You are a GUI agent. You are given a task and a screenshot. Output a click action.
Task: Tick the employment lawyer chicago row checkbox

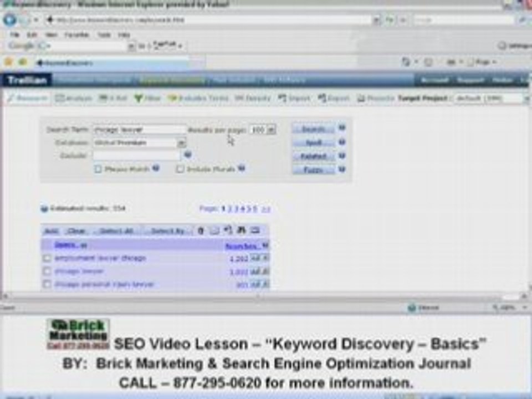[x=47, y=259]
